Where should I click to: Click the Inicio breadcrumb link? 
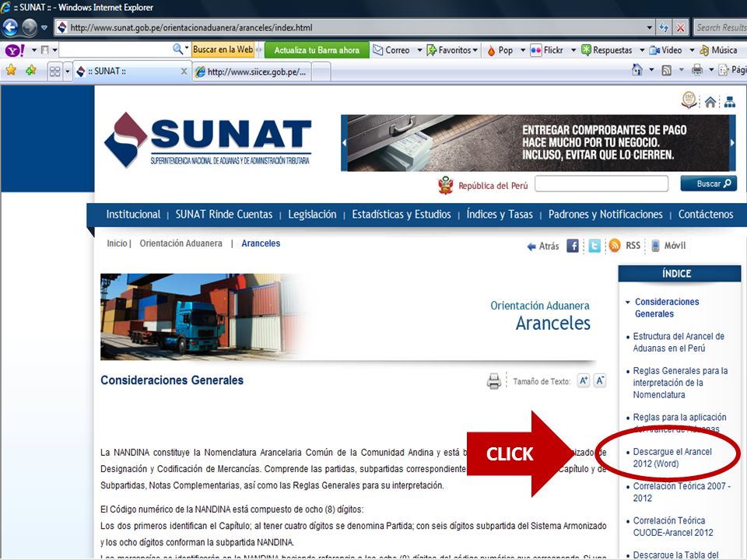pos(117,243)
